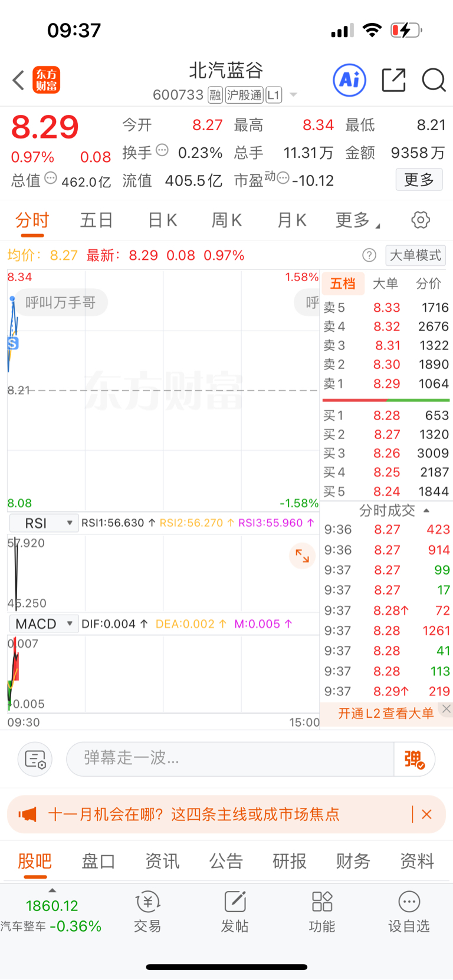Open 交易 trading icon

pyautogui.click(x=147, y=912)
